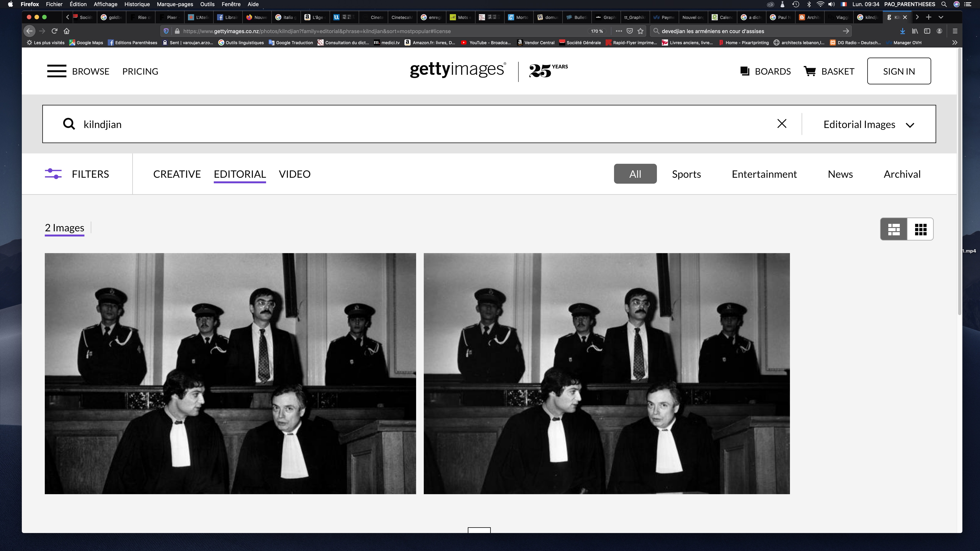Open the Outils menu
Viewport: 980px width, 551px height.
coord(207,4)
